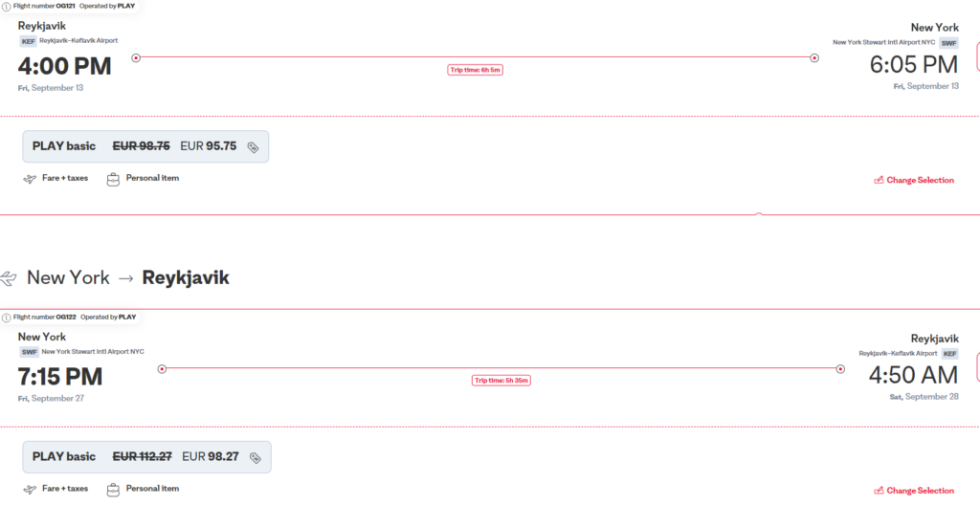This screenshot has height=505, width=980.
Task: Click the price tag icon on EUR 98.27 fare
Action: [x=255, y=458]
